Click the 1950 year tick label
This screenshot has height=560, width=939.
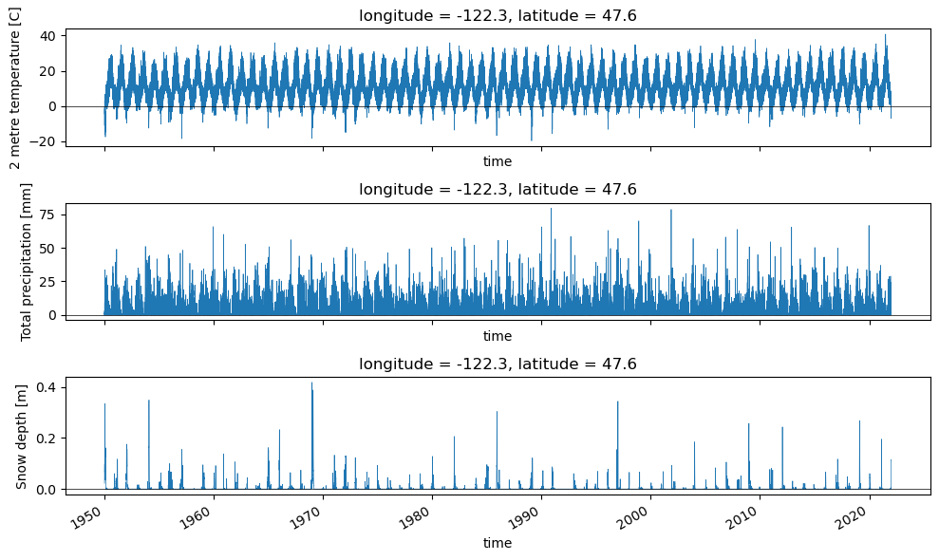[x=87, y=517]
